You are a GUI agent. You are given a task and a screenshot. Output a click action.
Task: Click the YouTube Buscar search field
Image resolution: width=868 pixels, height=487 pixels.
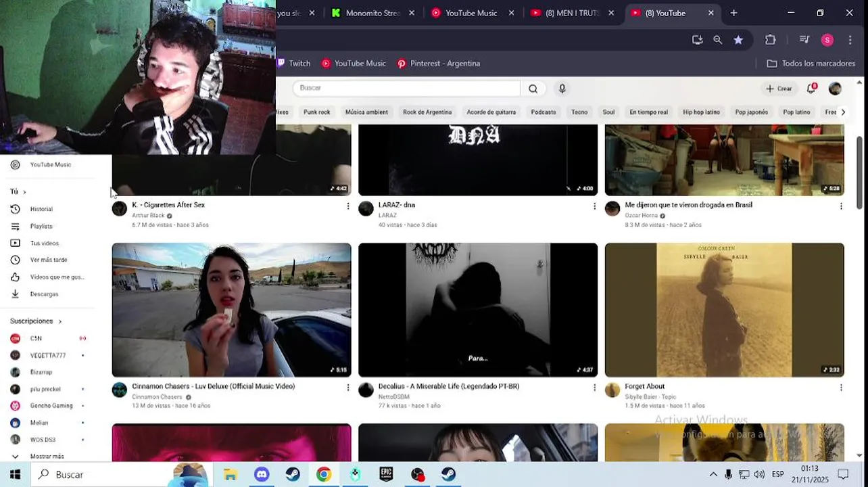(x=406, y=89)
